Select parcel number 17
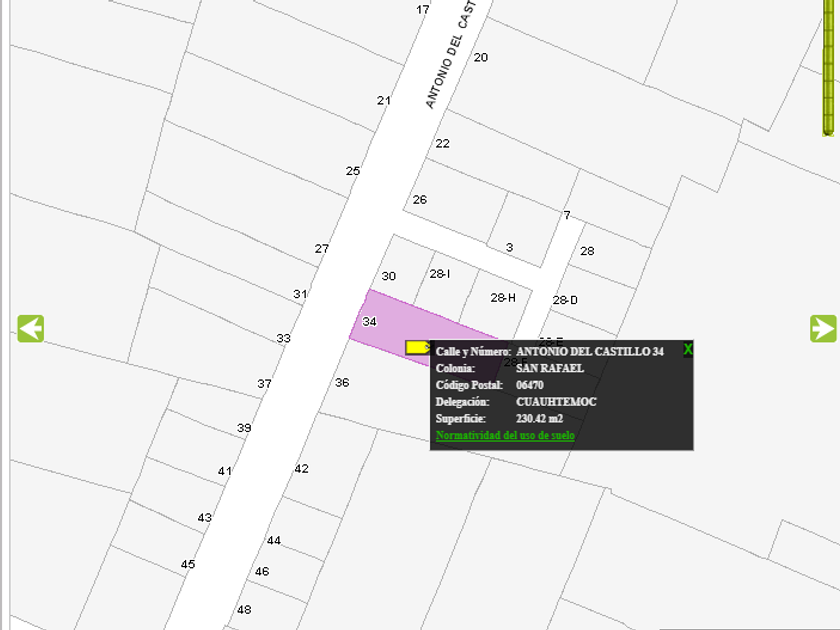This screenshot has width=840, height=630. click(422, 10)
